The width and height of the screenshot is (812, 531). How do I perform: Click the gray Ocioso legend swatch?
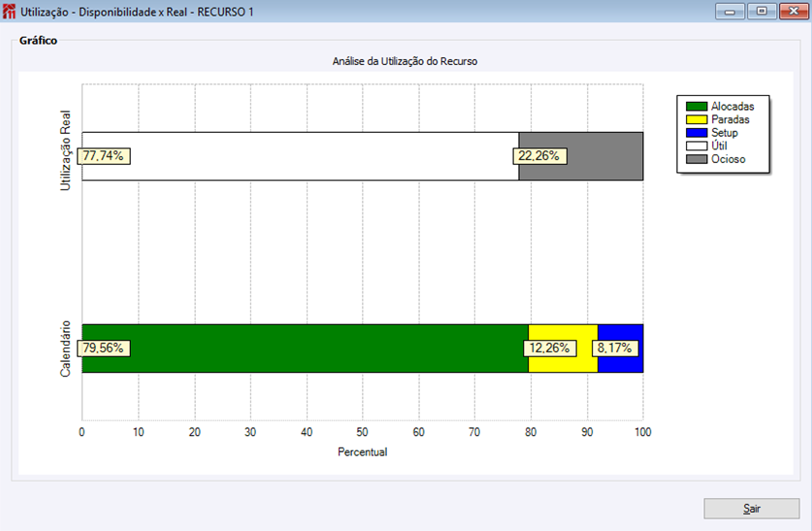697,159
